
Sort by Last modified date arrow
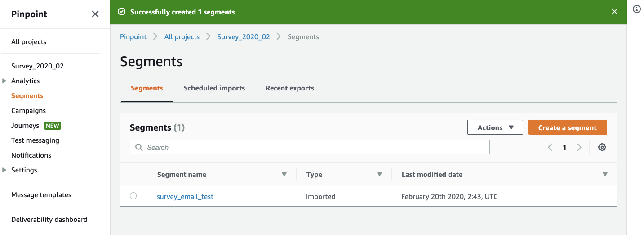point(605,174)
